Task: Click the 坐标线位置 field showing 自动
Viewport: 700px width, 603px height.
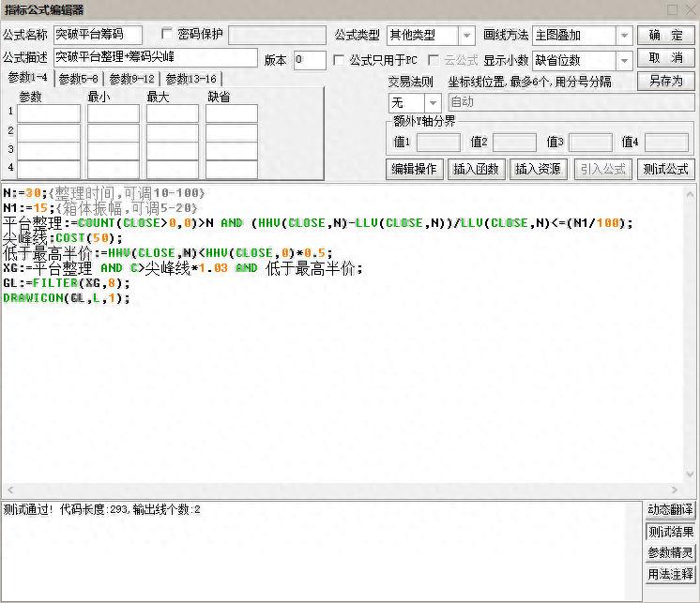Action: click(x=571, y=102)
